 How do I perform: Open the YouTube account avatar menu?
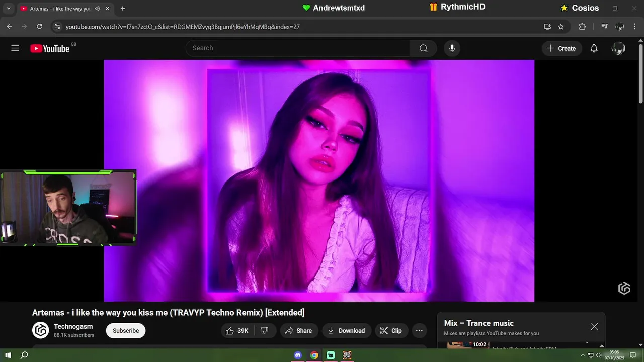pos(618,48)
